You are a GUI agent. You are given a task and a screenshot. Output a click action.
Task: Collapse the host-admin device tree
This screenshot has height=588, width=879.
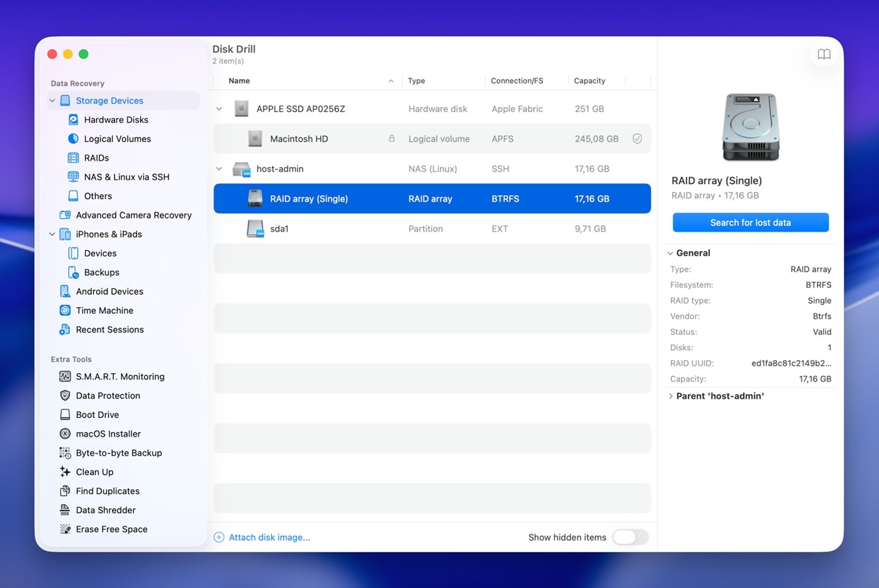[219, 168]
